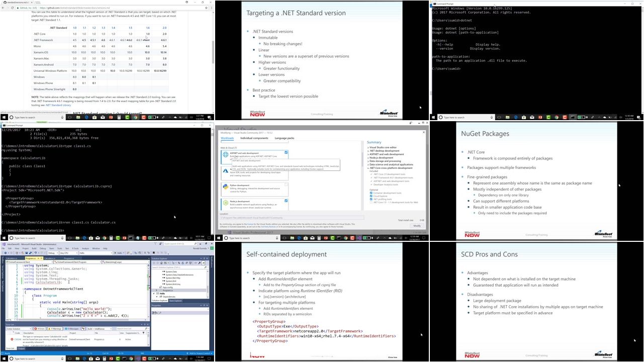Open the 3rd Party Notices link
Screen dimensions: 644x362
[x=268, y=227]
